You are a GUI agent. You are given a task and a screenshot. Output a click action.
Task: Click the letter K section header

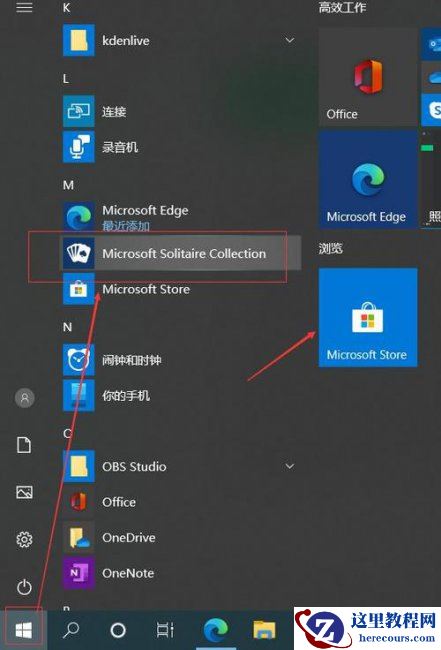point(67,7)
